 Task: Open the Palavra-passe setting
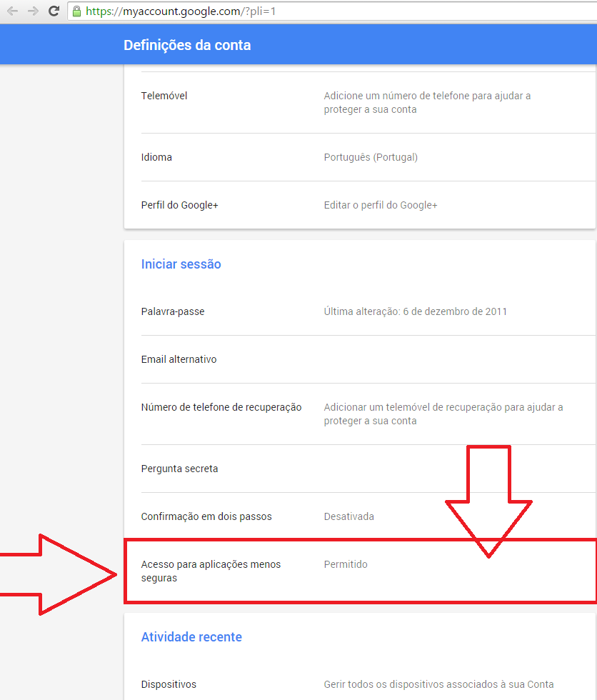173,311
